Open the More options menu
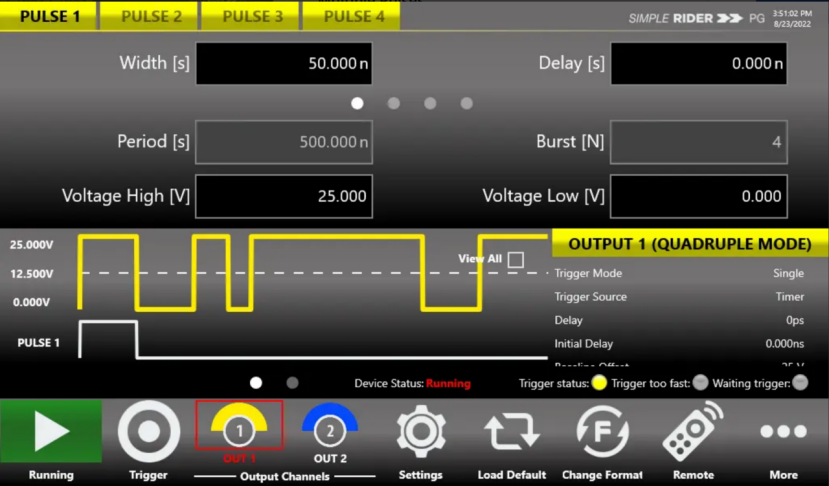 pyautogui.click(x=783, y=431)
